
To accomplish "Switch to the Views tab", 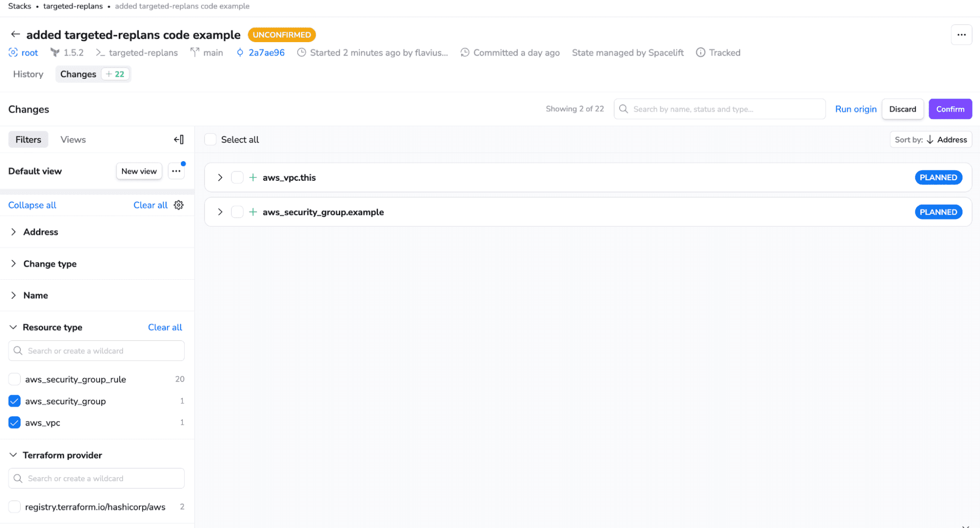I will 73,140.
